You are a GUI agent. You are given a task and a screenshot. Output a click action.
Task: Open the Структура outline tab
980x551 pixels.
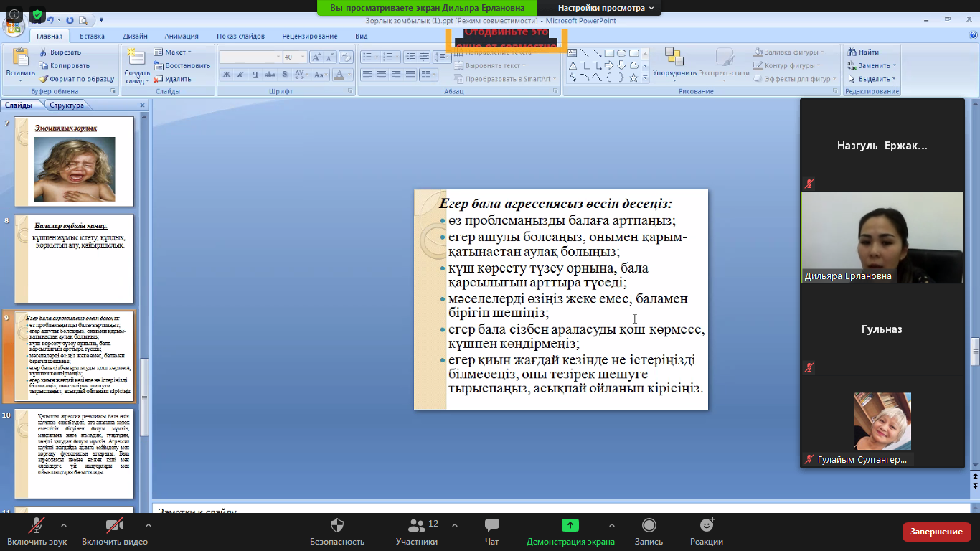pos(67,105)
